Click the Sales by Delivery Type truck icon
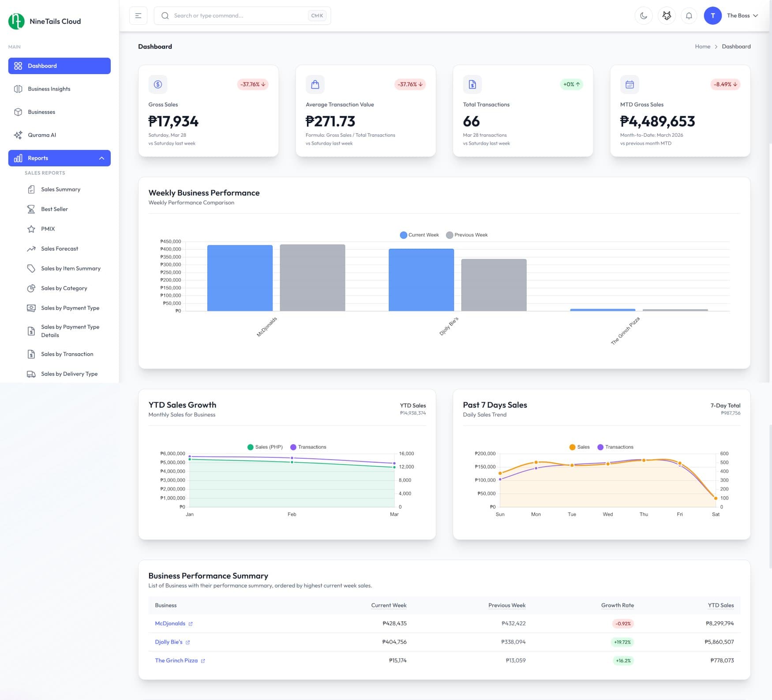 (31, 374)
